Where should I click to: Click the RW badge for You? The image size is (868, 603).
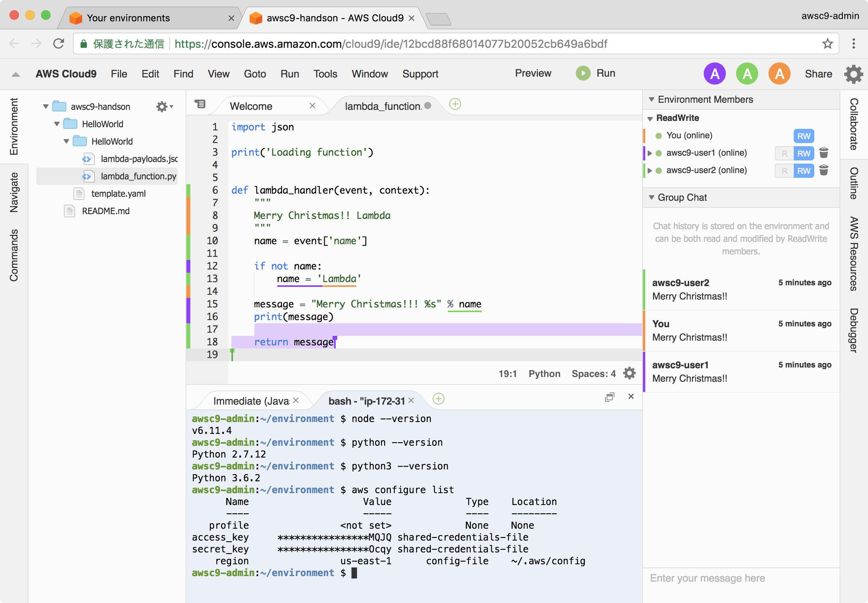pos(804,136)
